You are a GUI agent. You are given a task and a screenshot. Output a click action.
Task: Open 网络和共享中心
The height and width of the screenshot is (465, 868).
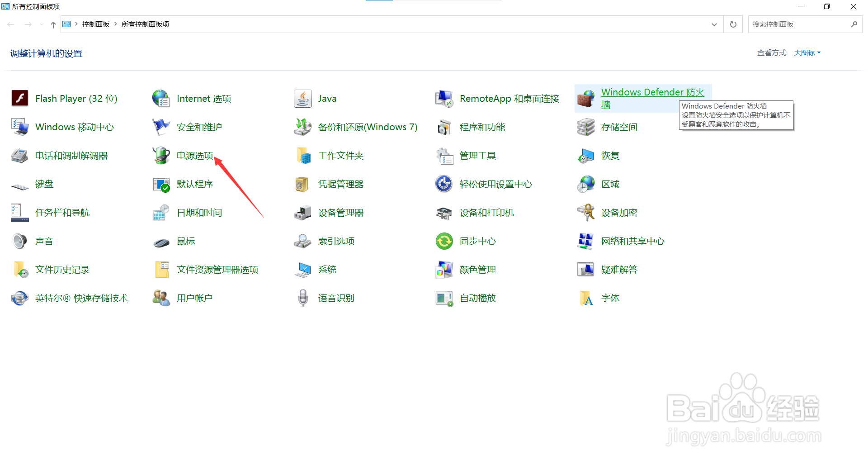(x=633, y=241)
